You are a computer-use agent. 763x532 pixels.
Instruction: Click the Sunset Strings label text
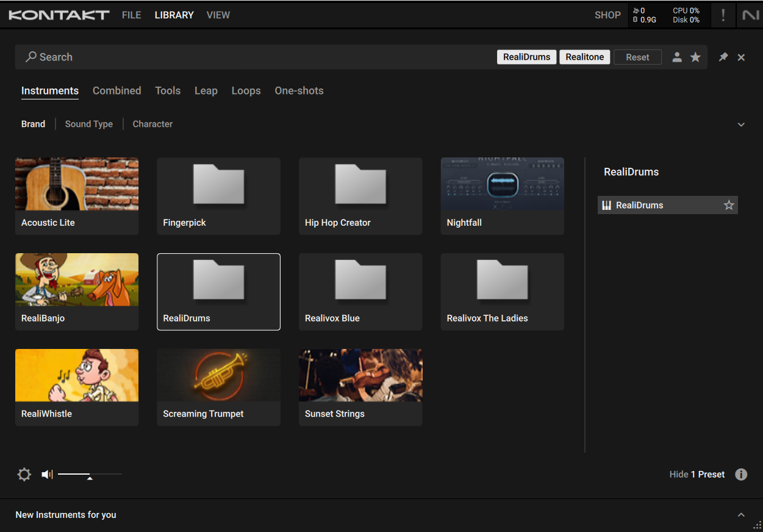pyautogui.click(x=334, y=414)
